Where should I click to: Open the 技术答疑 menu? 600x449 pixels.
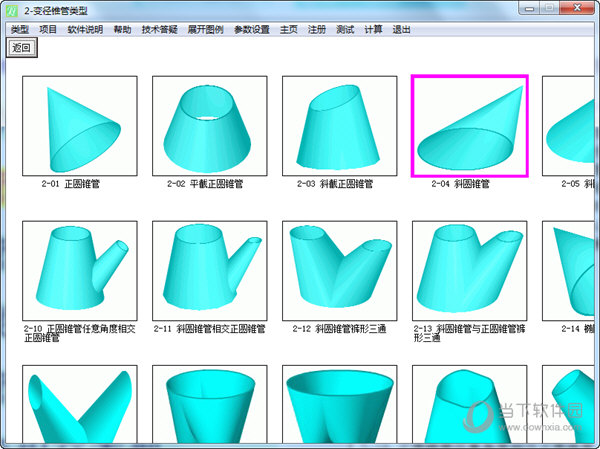click(160, 29)
